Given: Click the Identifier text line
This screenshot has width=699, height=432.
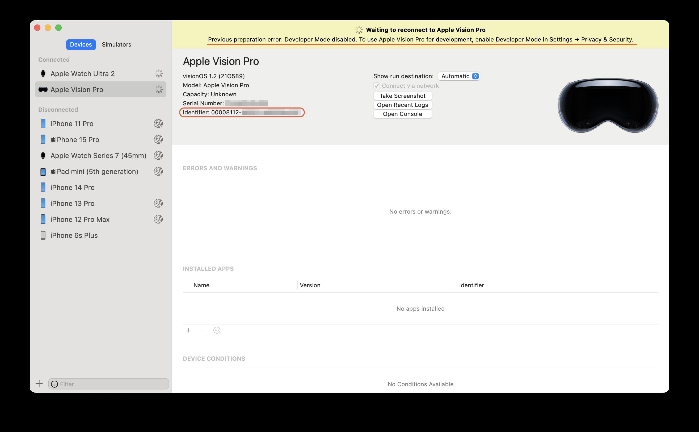Looking at the screenshot, I should [241, 112].
